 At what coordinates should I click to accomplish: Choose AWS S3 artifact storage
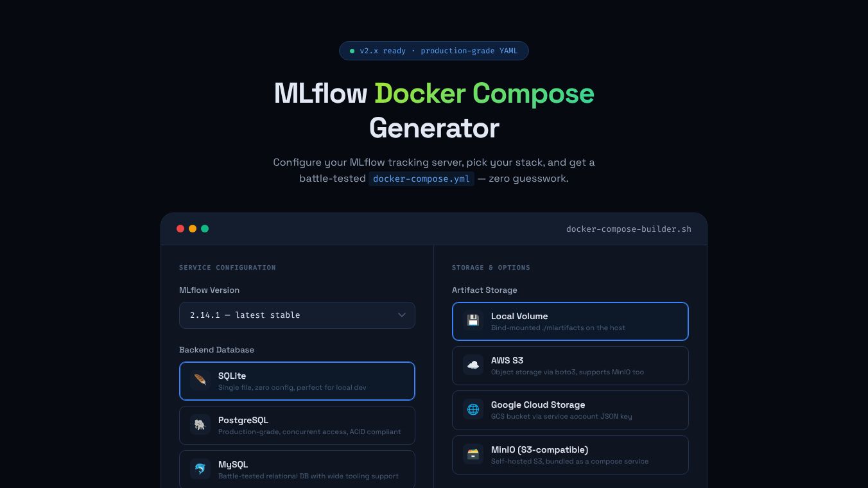click(570, 365)
